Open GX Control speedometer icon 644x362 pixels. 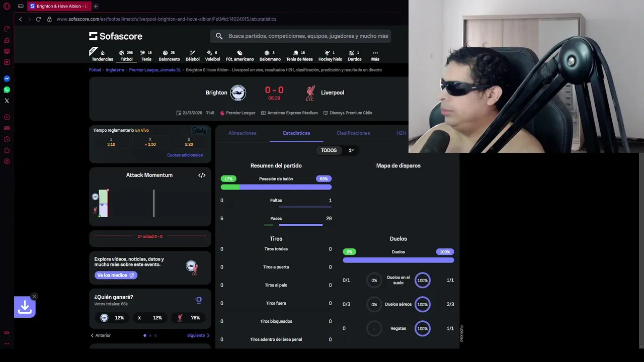pyautogui.click(x=7, y=29)
